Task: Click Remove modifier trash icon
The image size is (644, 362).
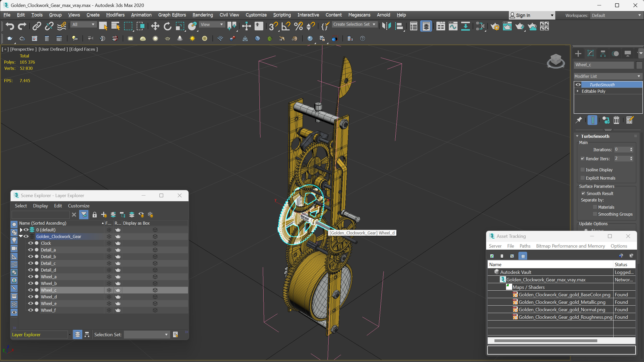Action: [x=616, y=120]
